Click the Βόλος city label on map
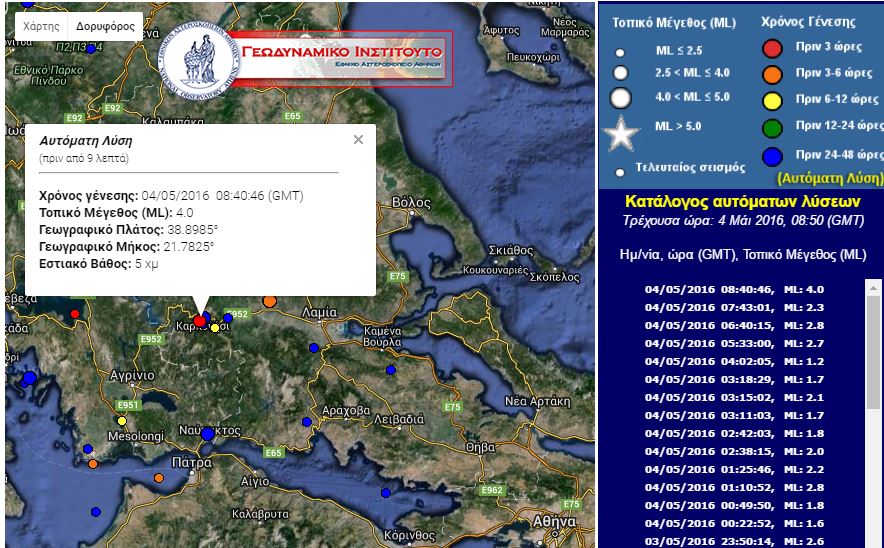 tap(411, 202)
